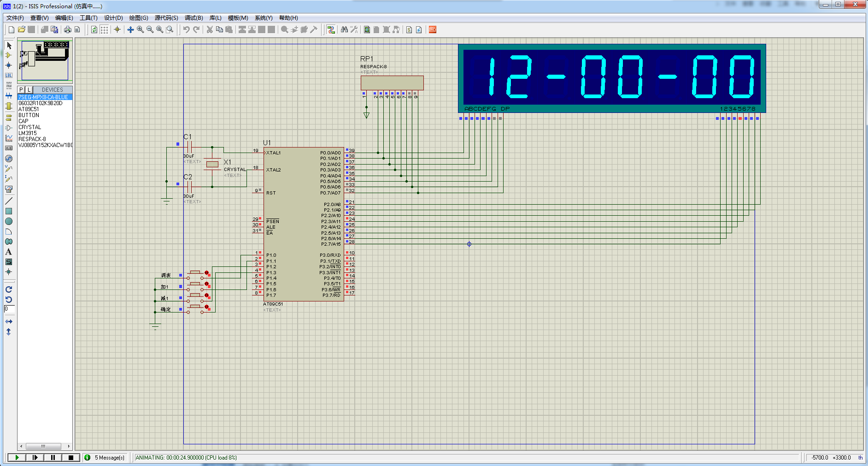The width and height of the screenshot is (868, 466).
Task: Start the simulation with Play
Action: pos(17,458)
